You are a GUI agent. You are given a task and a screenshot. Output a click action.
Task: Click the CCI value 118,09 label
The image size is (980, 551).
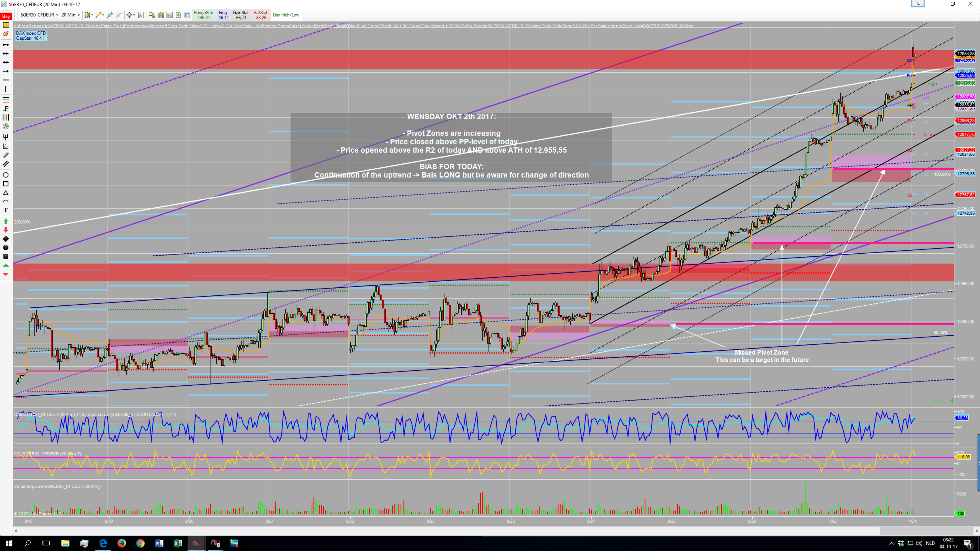(x=964, y=457)
